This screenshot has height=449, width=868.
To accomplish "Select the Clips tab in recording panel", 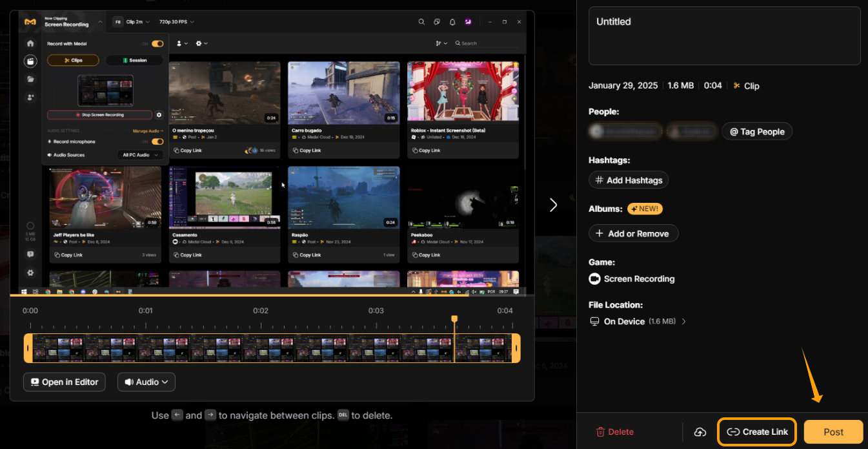I will click(74, 60).
